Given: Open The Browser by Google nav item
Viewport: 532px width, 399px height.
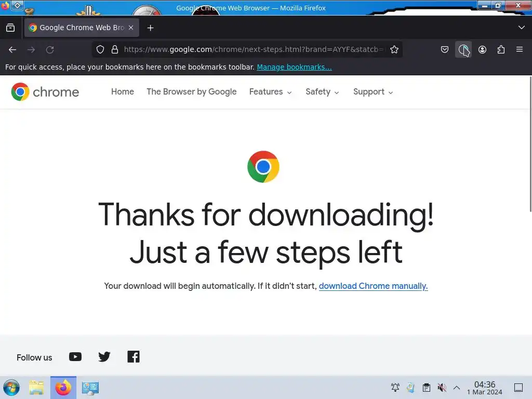Looking at the screenshot, I should coord(191,91).
